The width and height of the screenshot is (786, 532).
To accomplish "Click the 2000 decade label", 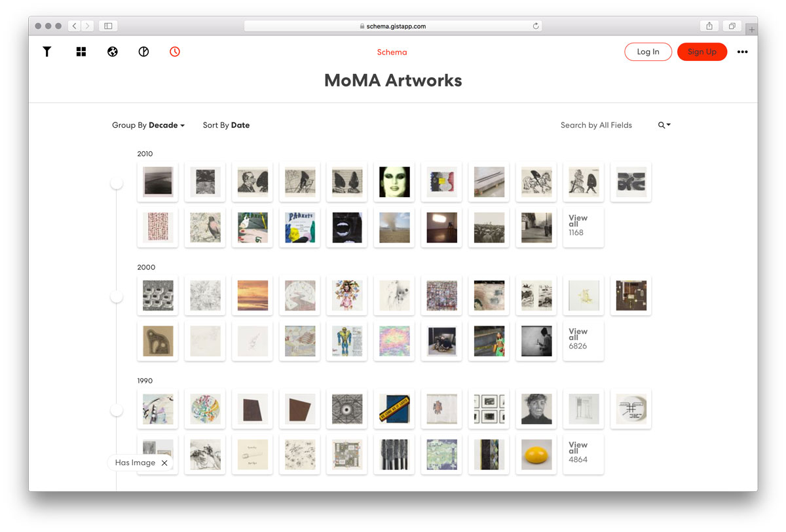I will [145, 267].
